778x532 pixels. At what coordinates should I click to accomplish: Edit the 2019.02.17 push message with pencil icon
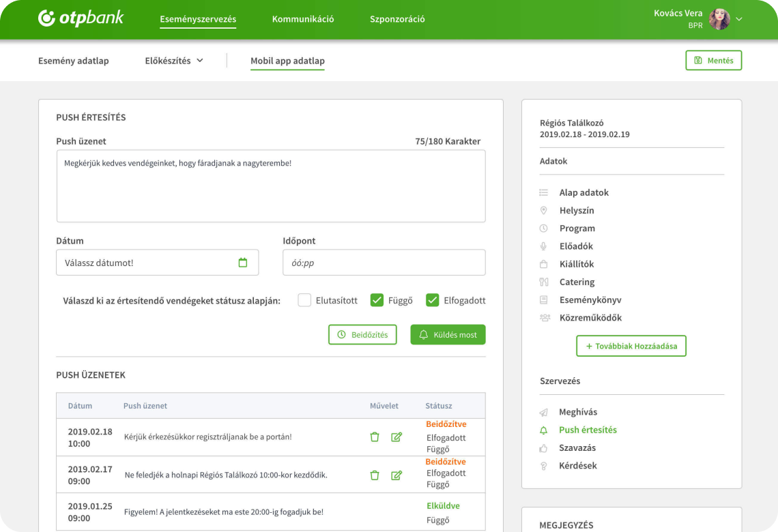(397, 475)
